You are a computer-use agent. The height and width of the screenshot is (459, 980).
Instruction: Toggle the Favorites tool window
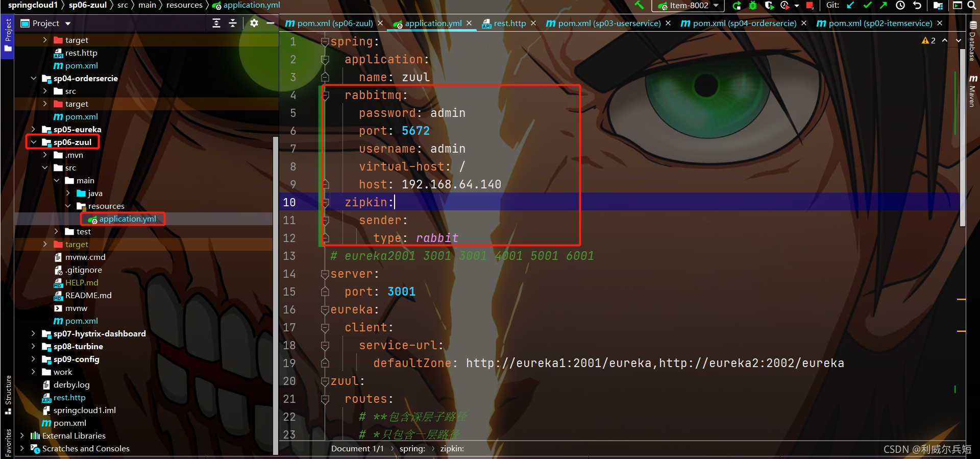[8, 442]
